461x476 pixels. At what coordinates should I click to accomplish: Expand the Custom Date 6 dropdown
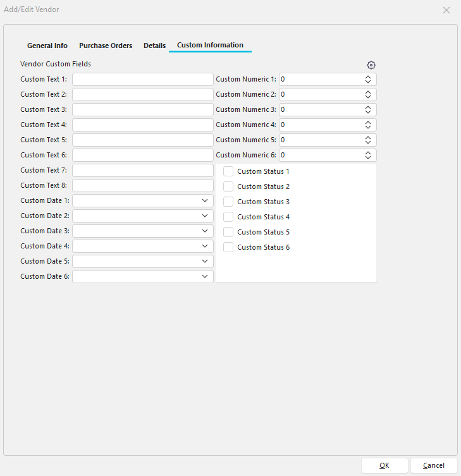click(205, 276)
